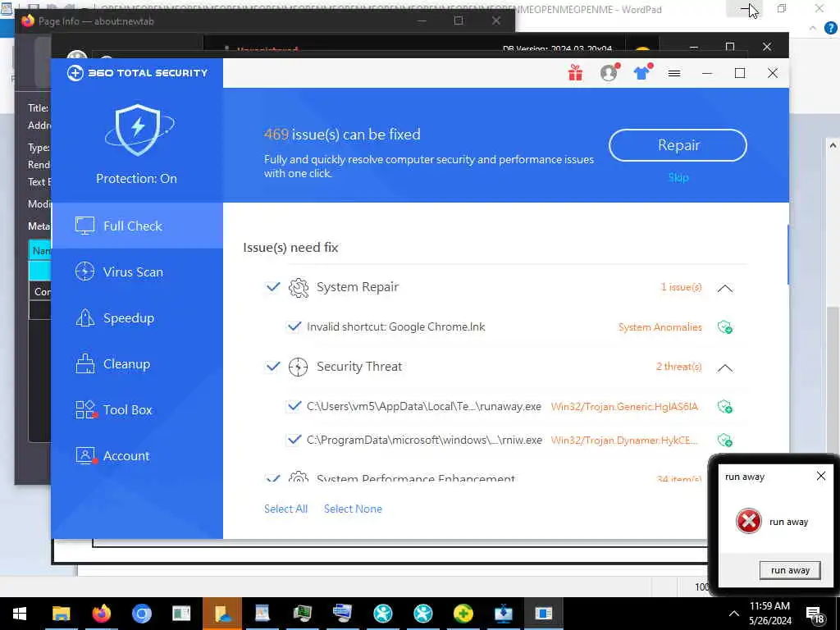
Task: Click the Repair button
Action: [678, 145]
